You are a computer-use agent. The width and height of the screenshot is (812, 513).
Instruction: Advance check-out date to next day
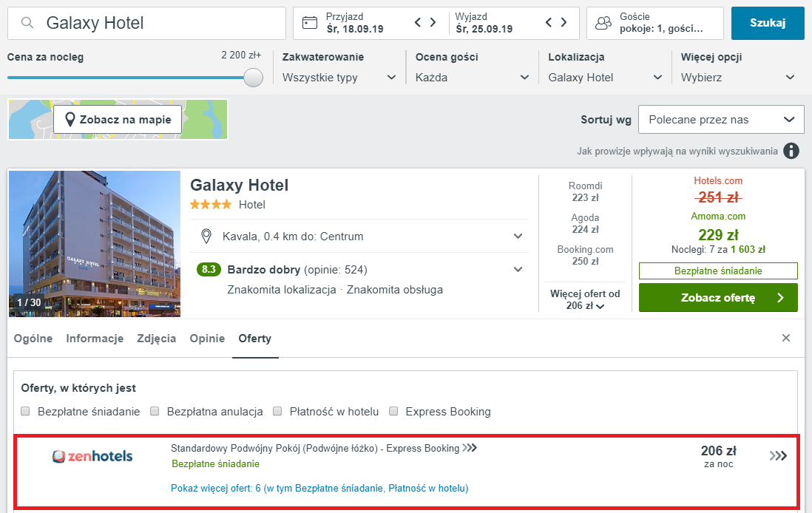click(x=564, y=23)
